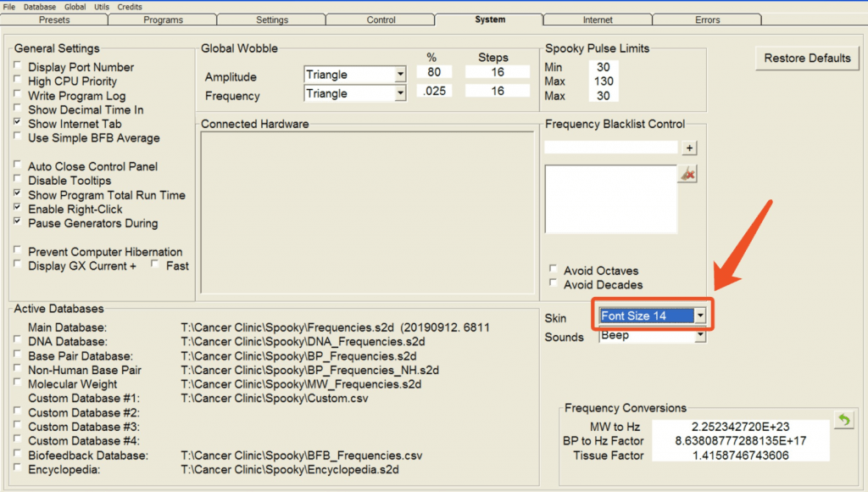868x492 pixels.
Task: Disable Show Internet Tab
Action: tap(15, 124)
